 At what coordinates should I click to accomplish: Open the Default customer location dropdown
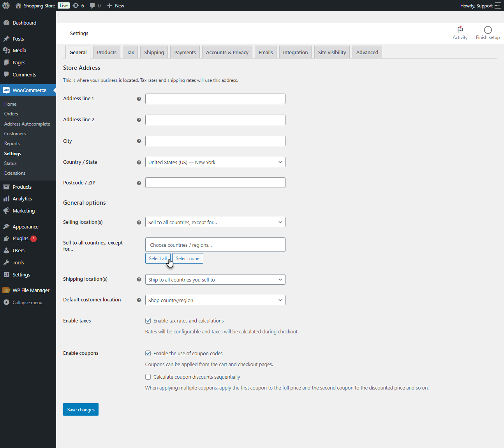215,300
